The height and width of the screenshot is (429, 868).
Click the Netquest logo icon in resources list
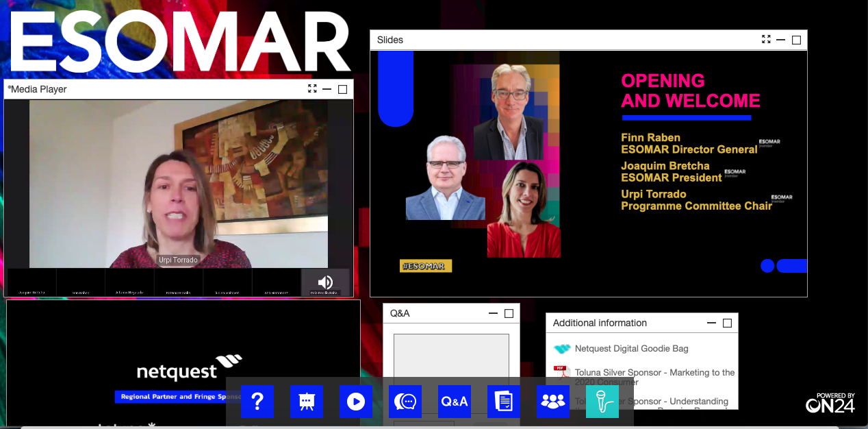pos(562,349)
